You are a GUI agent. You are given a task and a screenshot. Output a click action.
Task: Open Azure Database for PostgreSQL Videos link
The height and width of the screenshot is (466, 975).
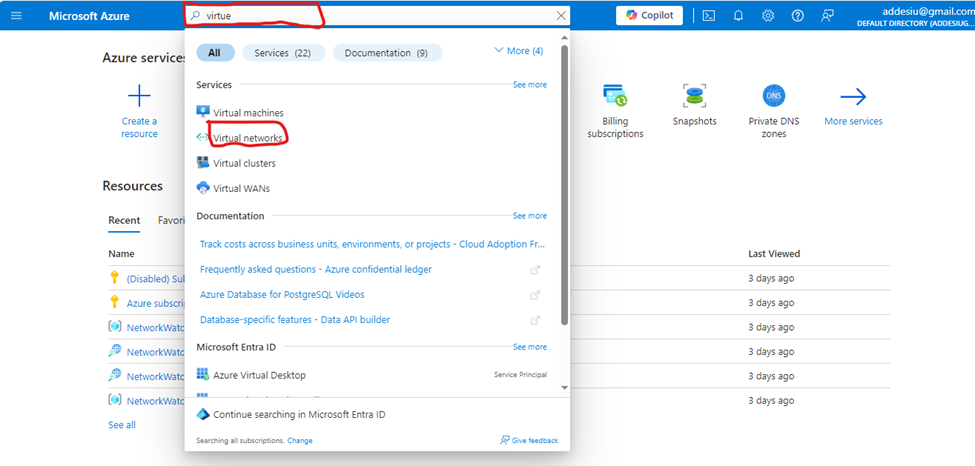(x=282, y=294)
